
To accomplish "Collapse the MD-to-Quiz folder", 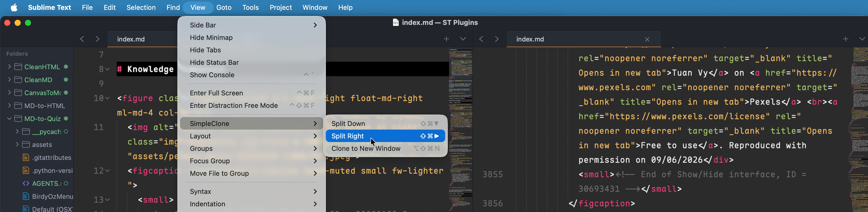I will click(x=9, y=118).
